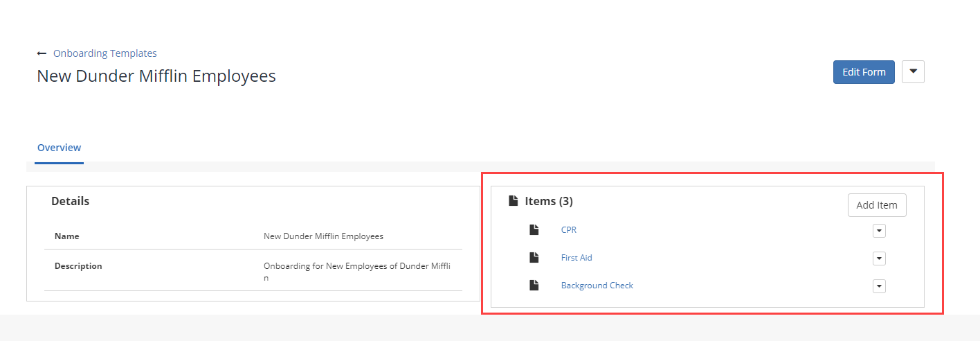
Task: Click the back arrow icon
Action: [x=42, y=53]
